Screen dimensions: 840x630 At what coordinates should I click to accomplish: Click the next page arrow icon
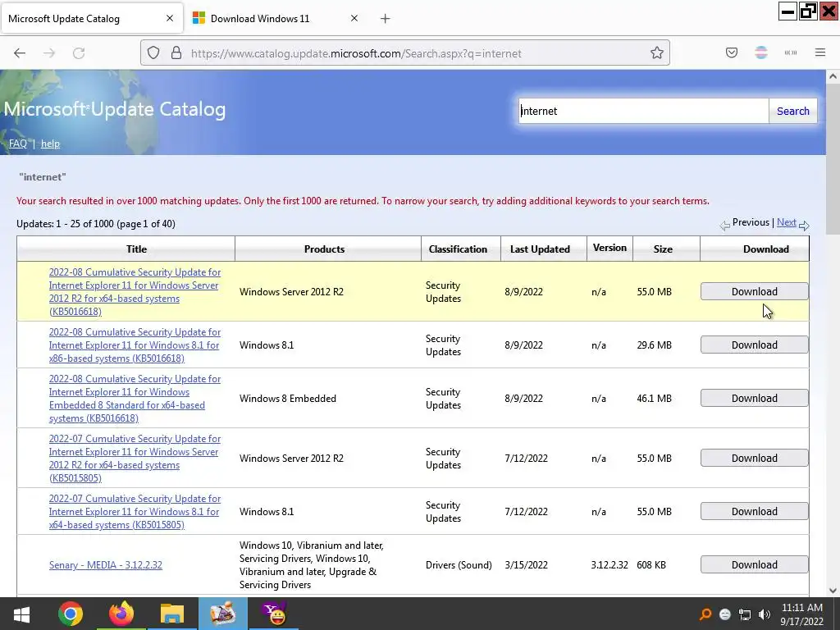(804, 226)
